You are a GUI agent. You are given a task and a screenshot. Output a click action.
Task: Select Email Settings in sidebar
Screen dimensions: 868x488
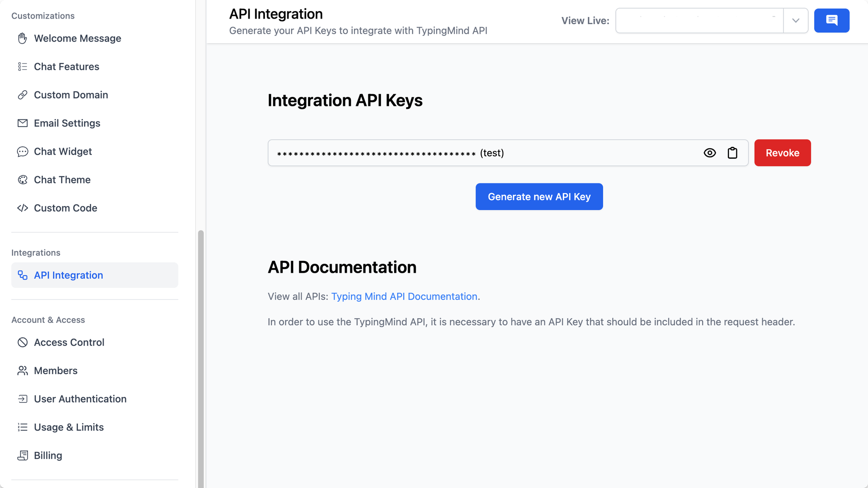click(x=95, y=123)
